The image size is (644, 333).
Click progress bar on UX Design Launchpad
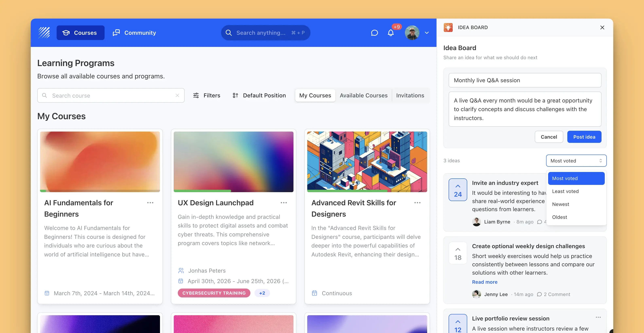point(233,191)
